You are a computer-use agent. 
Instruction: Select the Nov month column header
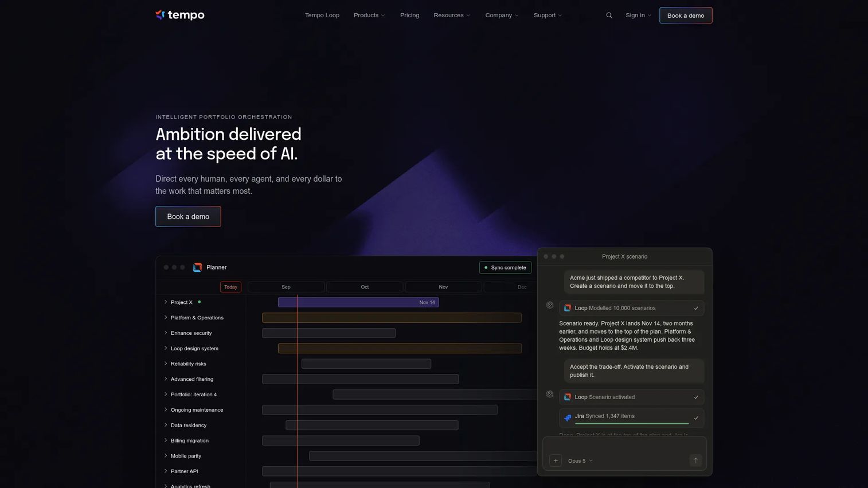[443, 287]
